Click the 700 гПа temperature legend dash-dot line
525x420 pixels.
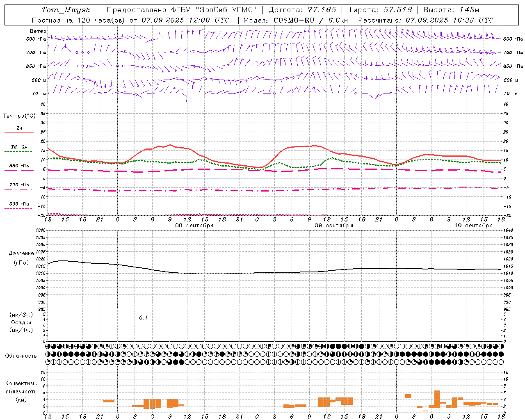tap(18, 190)
